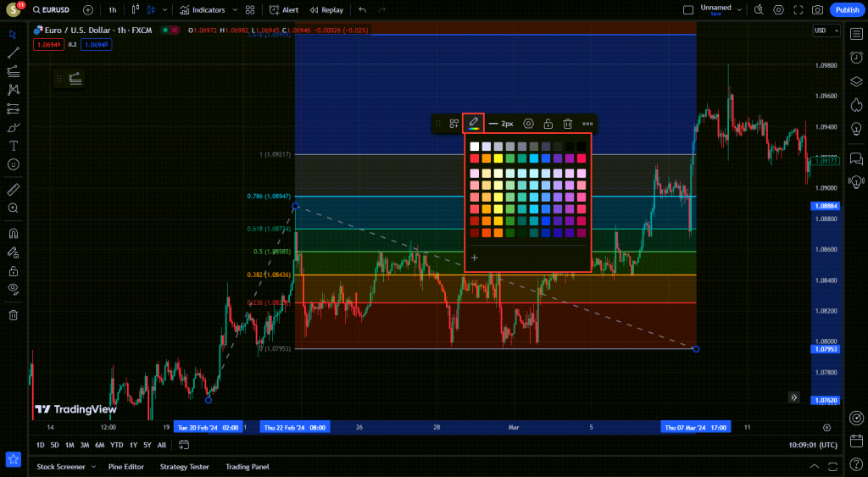
Task: Select the 1D date range
Action: pyautogui.click(x=41, y=445)
